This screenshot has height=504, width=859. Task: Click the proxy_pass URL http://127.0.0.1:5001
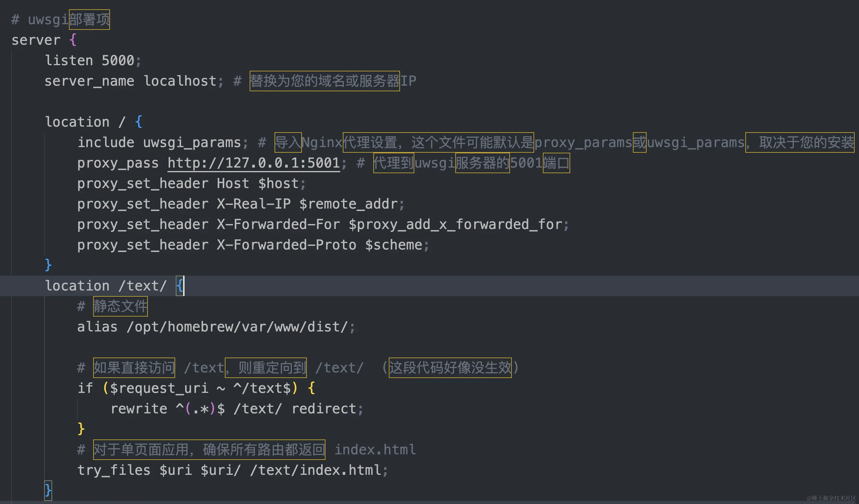click(254, 163)
